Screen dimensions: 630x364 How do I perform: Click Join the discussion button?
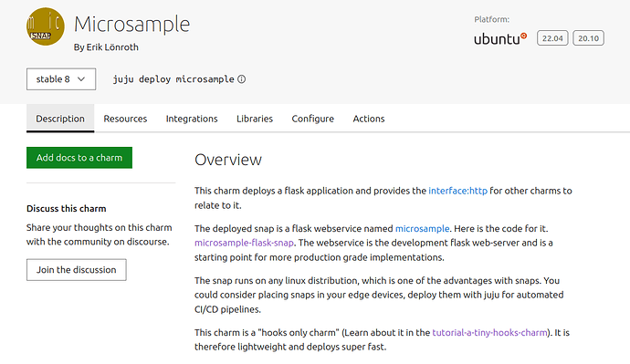pyautogui.click(x=77, y=270)
